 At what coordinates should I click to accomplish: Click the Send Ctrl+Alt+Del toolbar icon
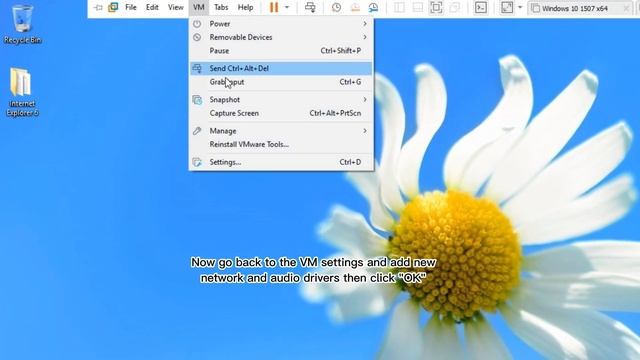pyautogui.click(x=310, y=7)
